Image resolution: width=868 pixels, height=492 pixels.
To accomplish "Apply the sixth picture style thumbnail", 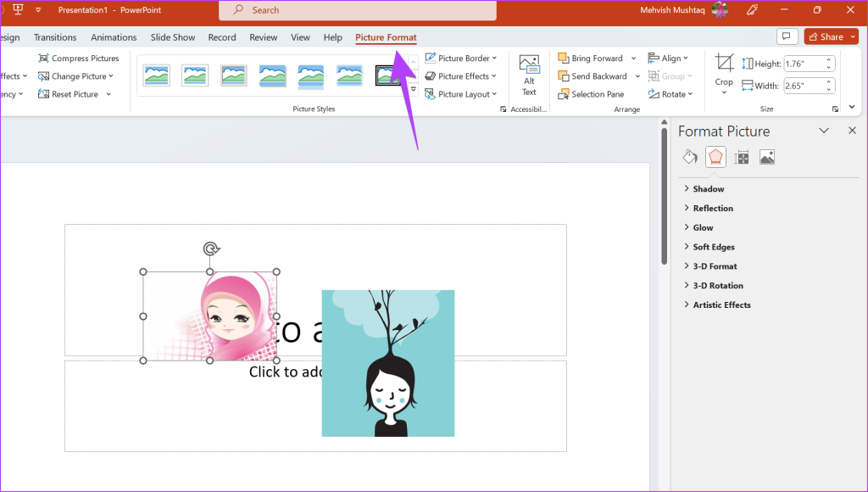I will point(350,75).
